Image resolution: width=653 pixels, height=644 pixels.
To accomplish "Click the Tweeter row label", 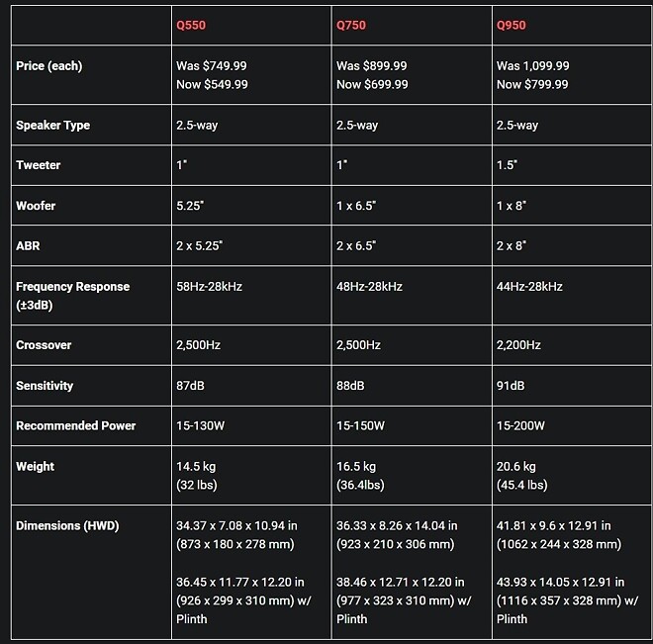I will point(39,165).
